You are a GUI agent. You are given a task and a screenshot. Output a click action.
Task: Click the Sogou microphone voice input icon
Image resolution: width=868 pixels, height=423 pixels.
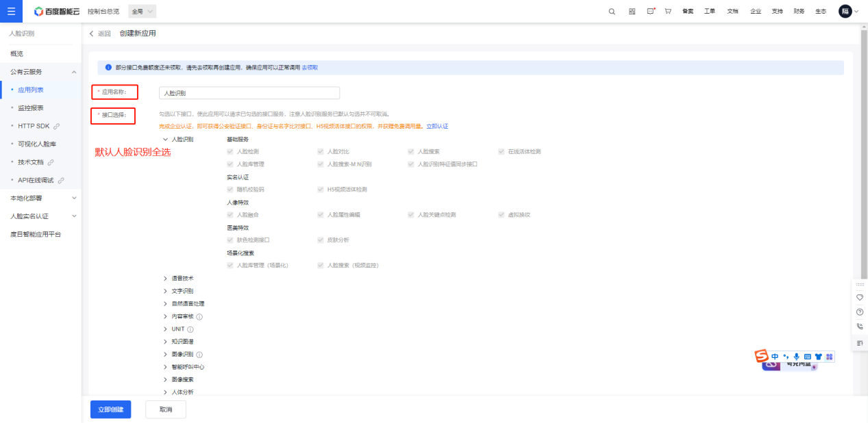pyautogui.click(x=797, y=357)
